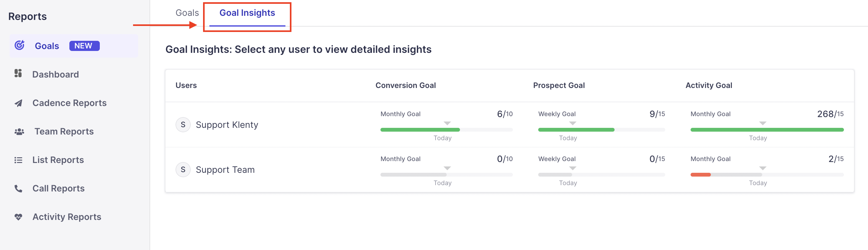Click the Support Klenty avatar circle
The height and width of the screenshot is (250, 868).
pos(183,124)
